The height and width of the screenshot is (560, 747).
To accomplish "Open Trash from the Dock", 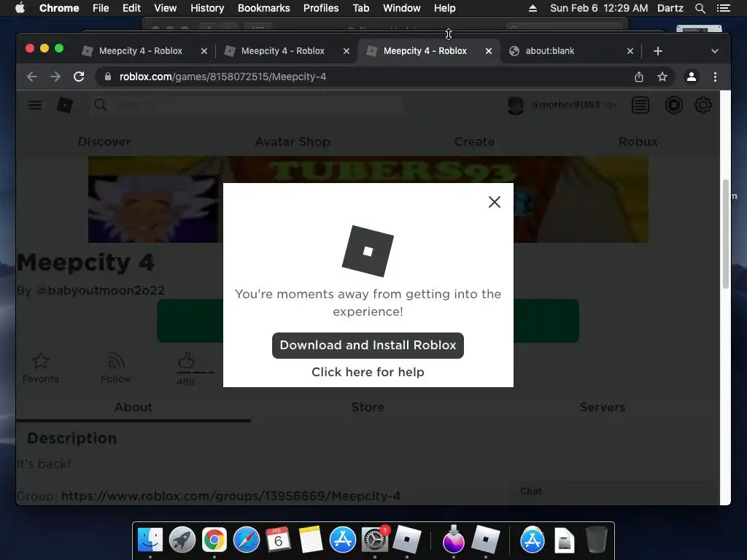I will [x=596, y=540].
